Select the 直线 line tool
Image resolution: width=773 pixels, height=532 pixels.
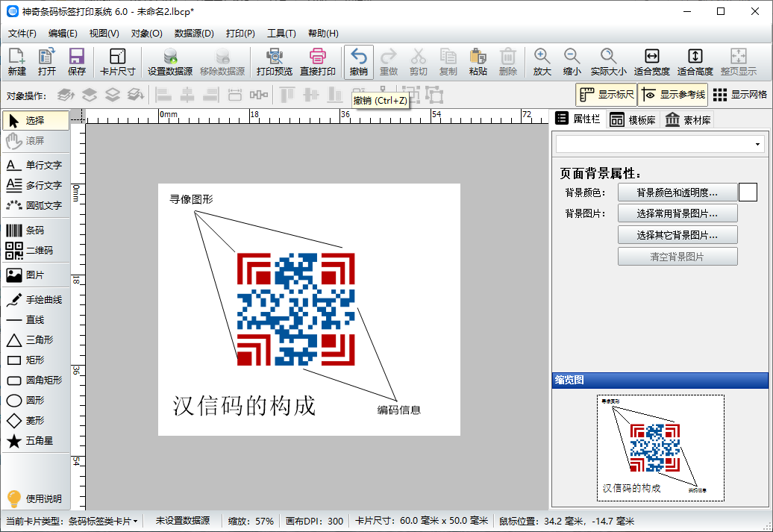[36, 320]
